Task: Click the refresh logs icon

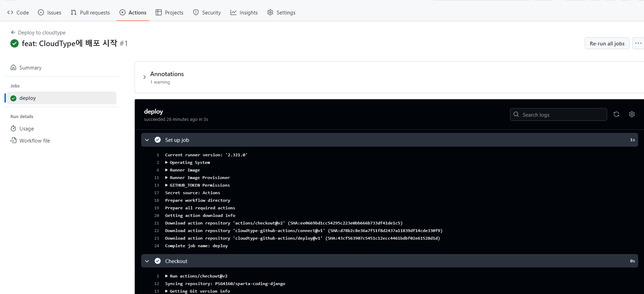Action: coord(616,114)
